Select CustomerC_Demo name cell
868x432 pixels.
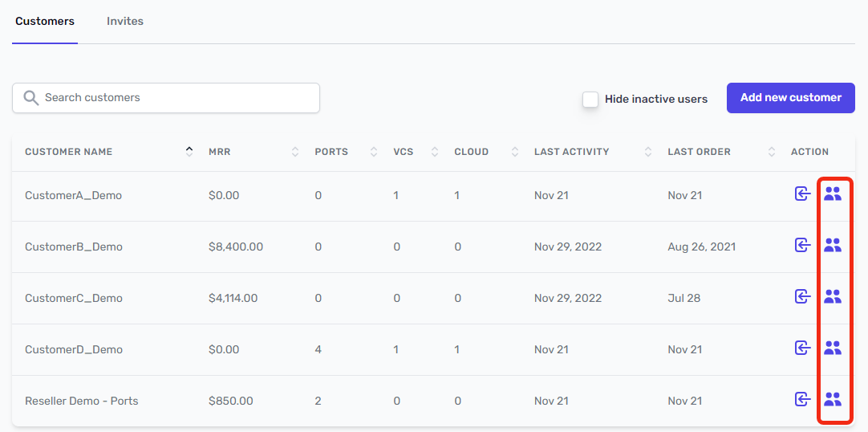(x=74, y=298)
